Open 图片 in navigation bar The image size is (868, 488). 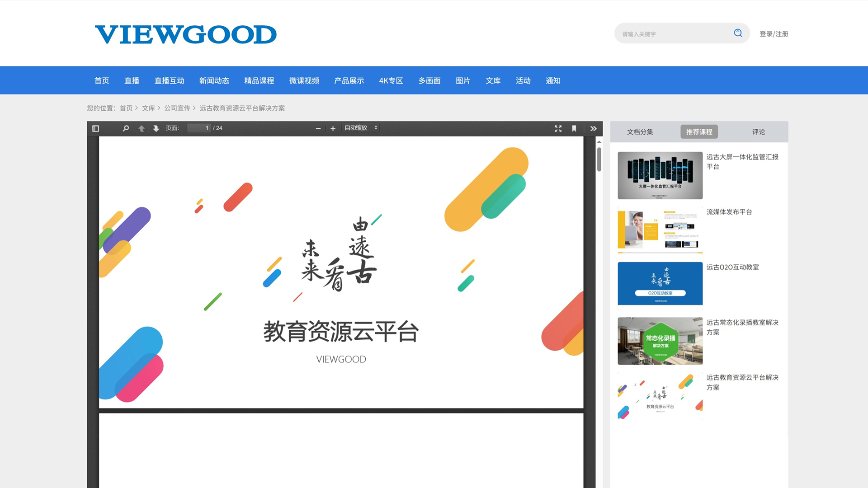click(x=463, y=80)
